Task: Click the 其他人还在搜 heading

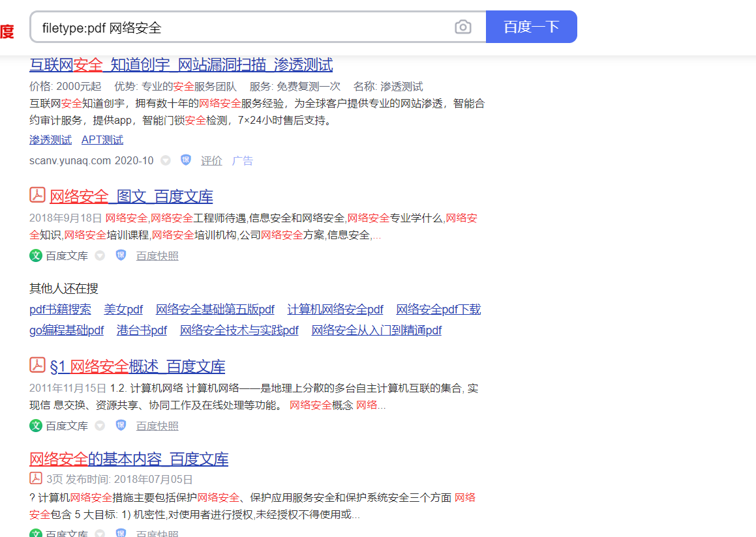Action: (64, 289)
